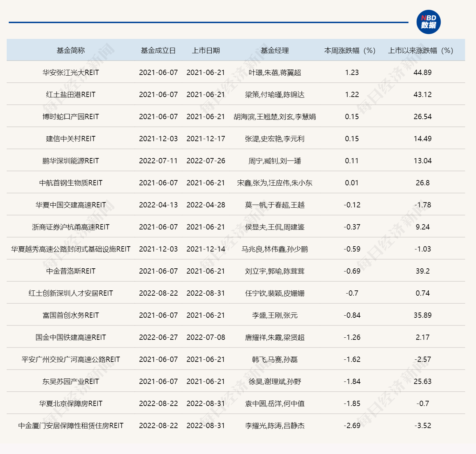Click manager cell 徐昊,谢理斌,孙野
476x454 pixels.
(x=275, y=381)
